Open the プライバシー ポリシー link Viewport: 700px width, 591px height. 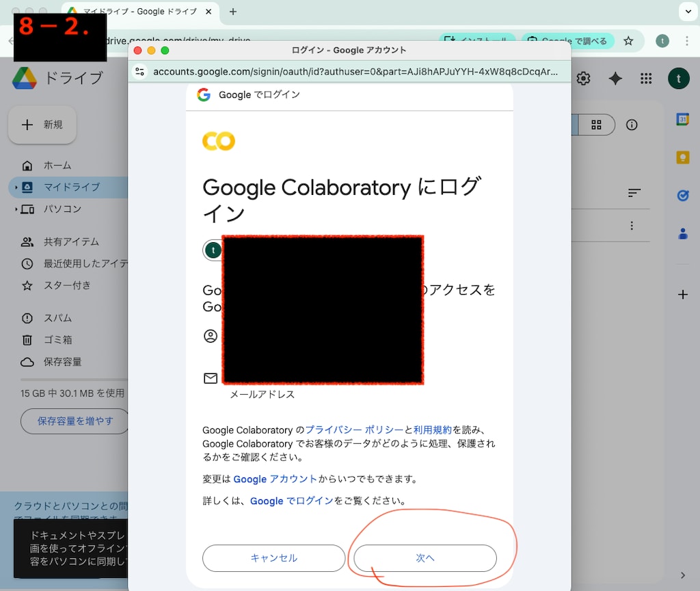pos(353,430)
